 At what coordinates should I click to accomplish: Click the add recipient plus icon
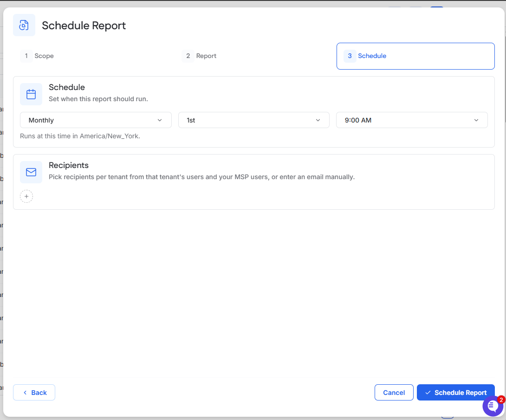26,196
